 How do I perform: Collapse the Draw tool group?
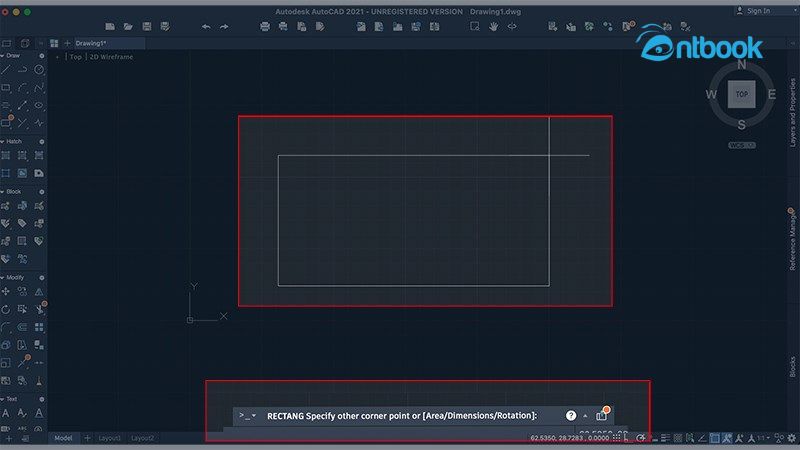coord(3,56)
